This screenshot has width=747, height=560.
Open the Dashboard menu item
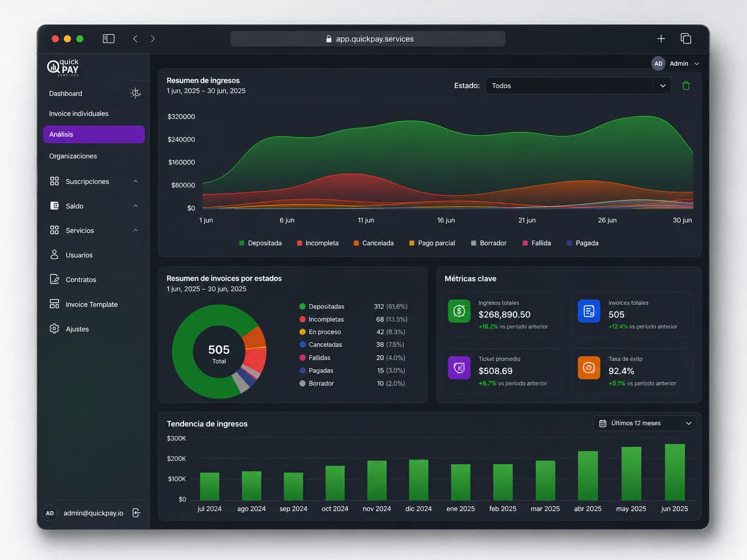pyautogui.click(x=66, y=93)
